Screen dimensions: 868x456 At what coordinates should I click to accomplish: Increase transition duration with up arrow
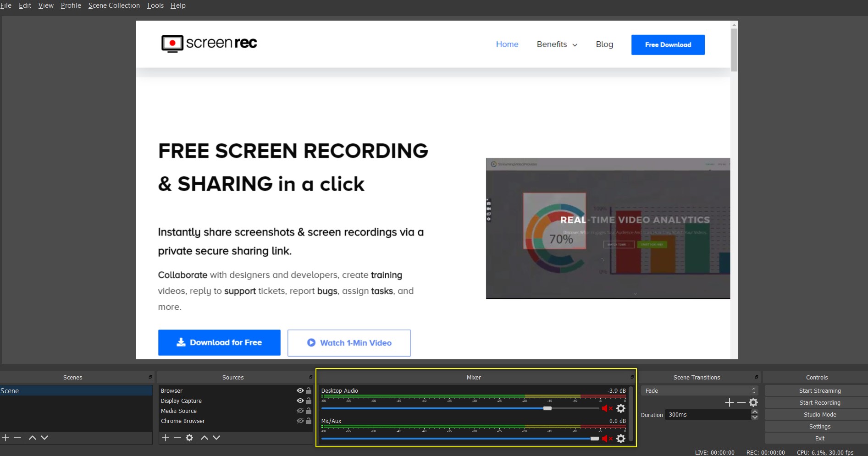tap(755, 412)
